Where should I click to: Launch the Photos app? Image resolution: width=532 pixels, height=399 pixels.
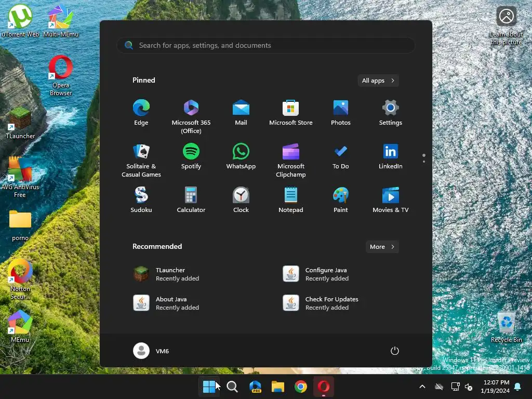coord(341,113)
